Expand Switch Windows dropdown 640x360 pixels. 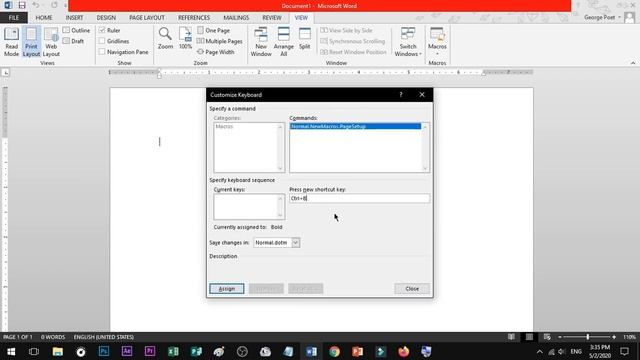(x=408, y=42)
